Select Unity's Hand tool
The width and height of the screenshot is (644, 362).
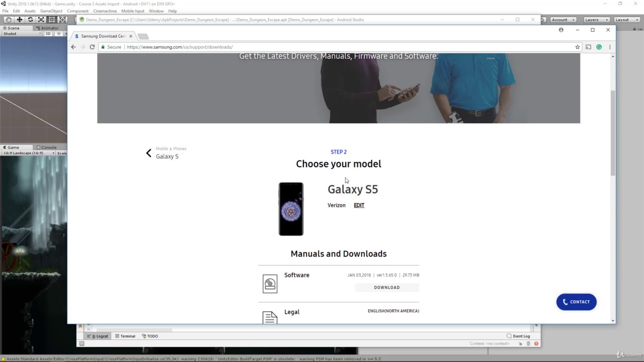(x=9, y=20)
